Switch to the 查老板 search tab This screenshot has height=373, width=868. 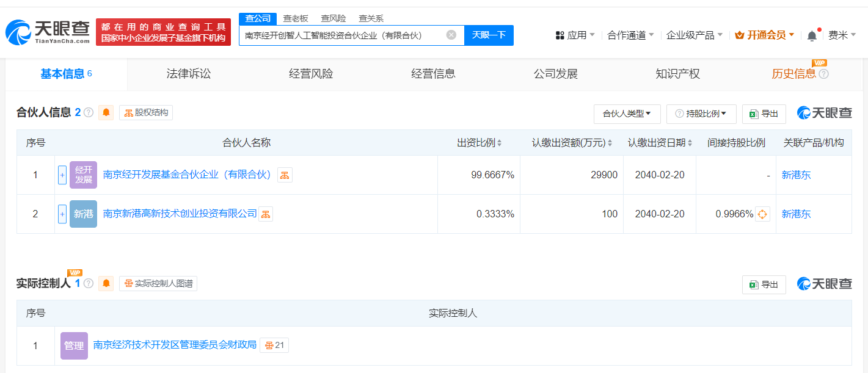[296, 18]
